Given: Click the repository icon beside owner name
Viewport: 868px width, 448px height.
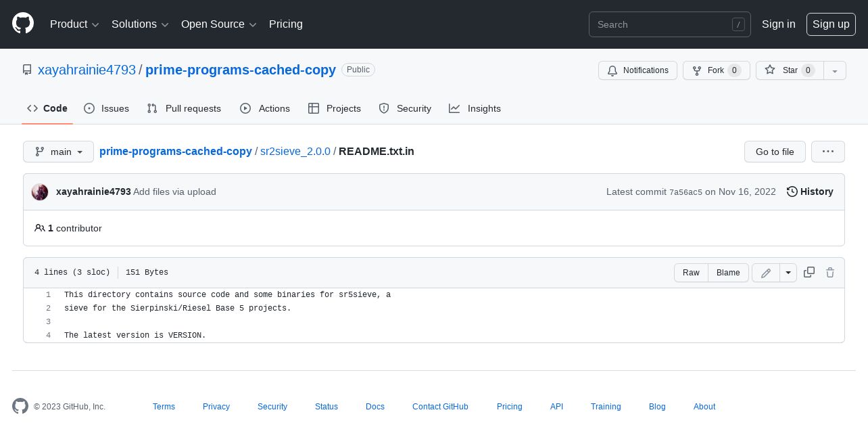Looking at the screenshot, I should point(27,70).
